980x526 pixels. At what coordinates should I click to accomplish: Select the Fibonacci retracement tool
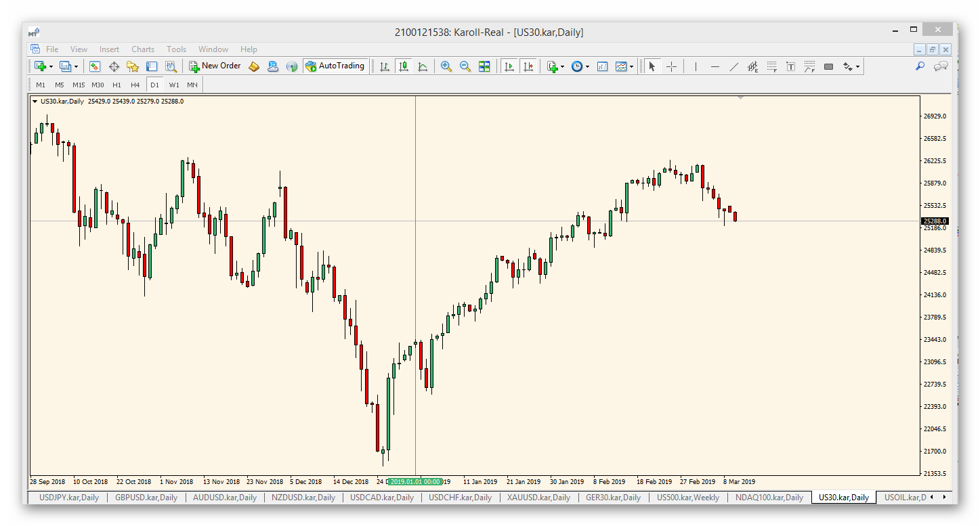[x=771, y=66]
